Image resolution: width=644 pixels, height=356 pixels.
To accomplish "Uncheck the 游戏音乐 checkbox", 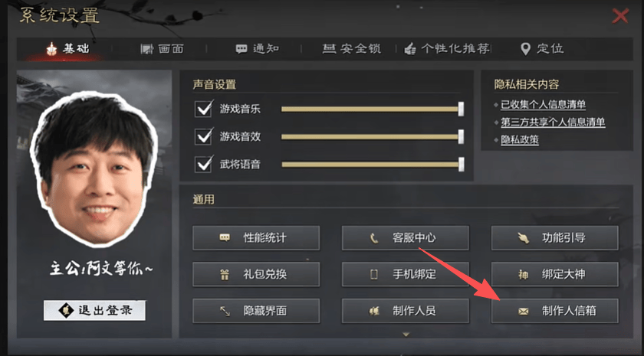I will 203,109.
